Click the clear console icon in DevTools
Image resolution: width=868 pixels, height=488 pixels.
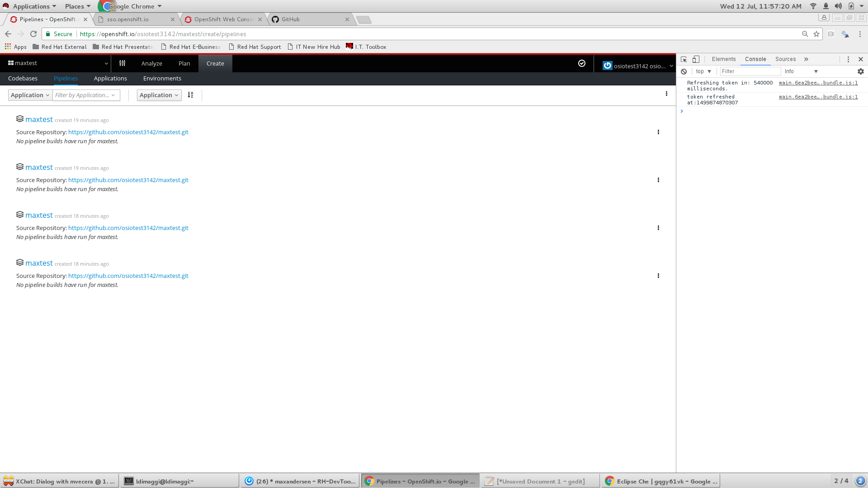pos(684,71)
